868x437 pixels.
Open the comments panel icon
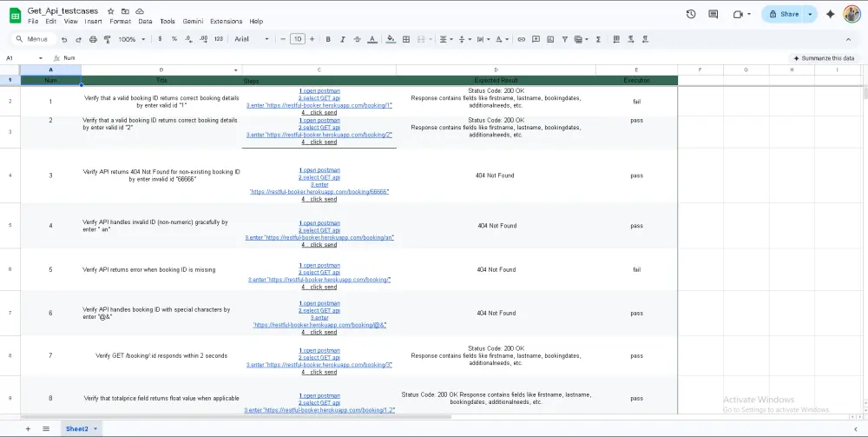[x=713, y=14]
